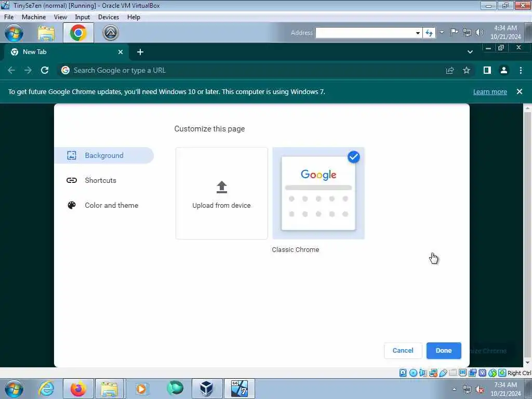The image size is (532, 399).
Task: Click the VirtualBox cube icon in host taskbar
Action: point(207,389)
